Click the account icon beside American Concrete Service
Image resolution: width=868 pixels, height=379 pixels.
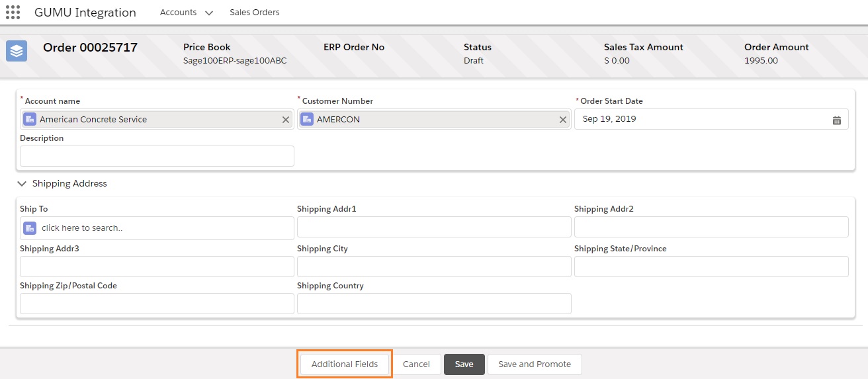point(30,119)
